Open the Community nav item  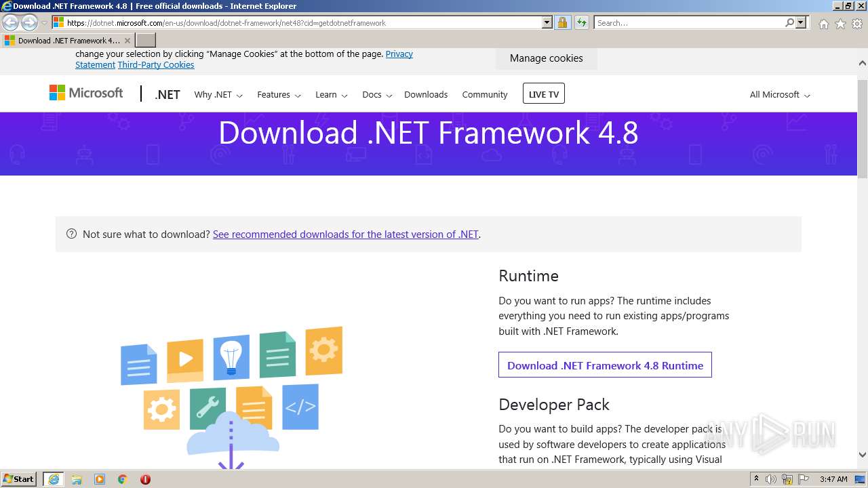coord(485,95)
